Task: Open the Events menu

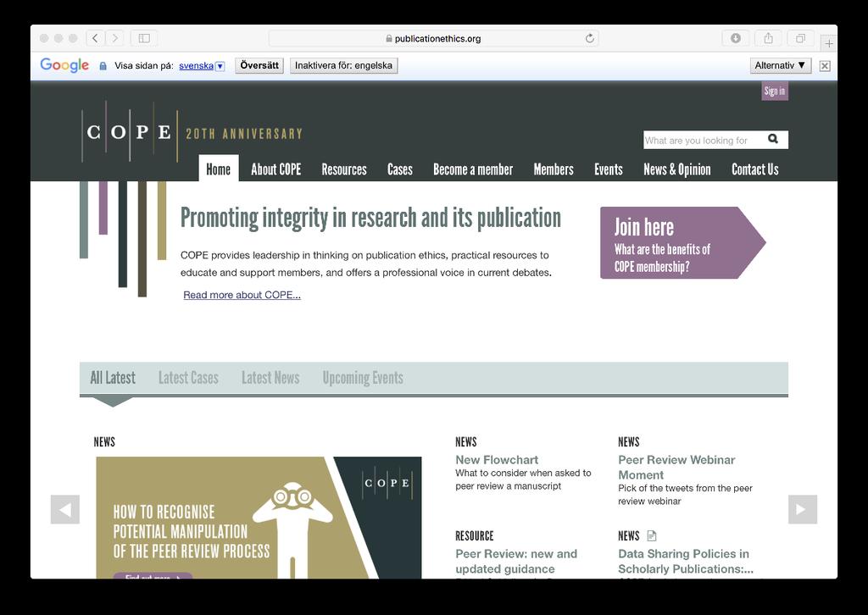Action: (609, 169)
